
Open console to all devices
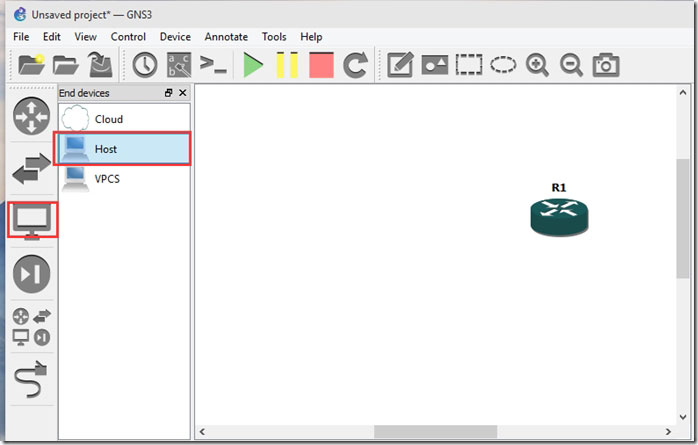[x=213, y=65]
